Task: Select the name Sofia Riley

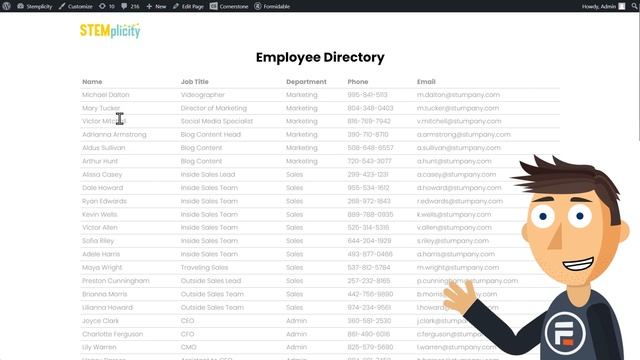Action: point(98,241)
